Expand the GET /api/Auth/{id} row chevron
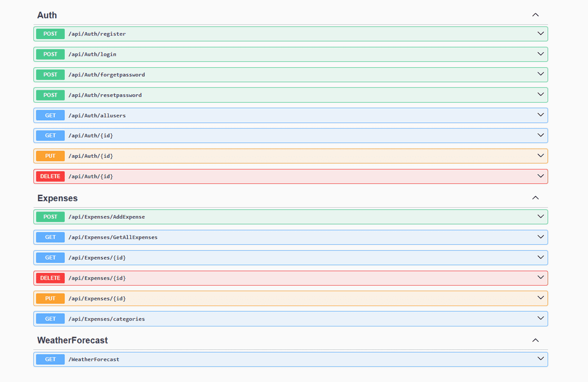 (x=541, y=135)
